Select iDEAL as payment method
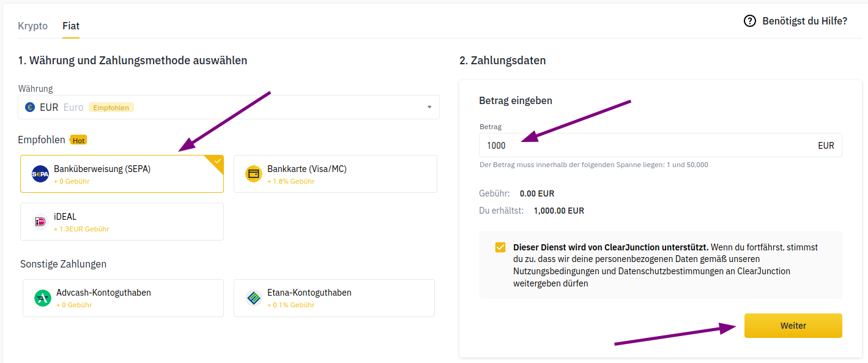This screenshot has width=868, height=363. [x=122, y=221]
